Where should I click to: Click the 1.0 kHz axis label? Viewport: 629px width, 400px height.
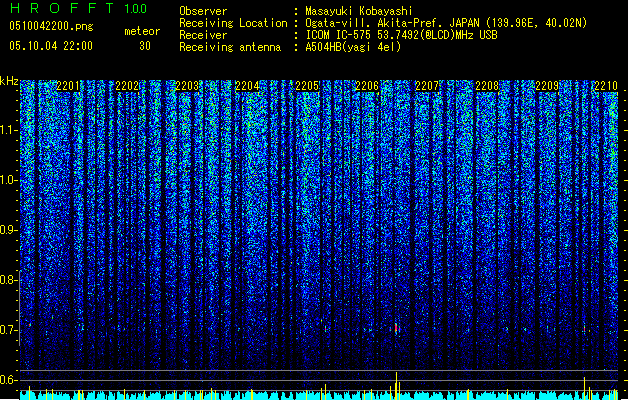coord(9,180)
